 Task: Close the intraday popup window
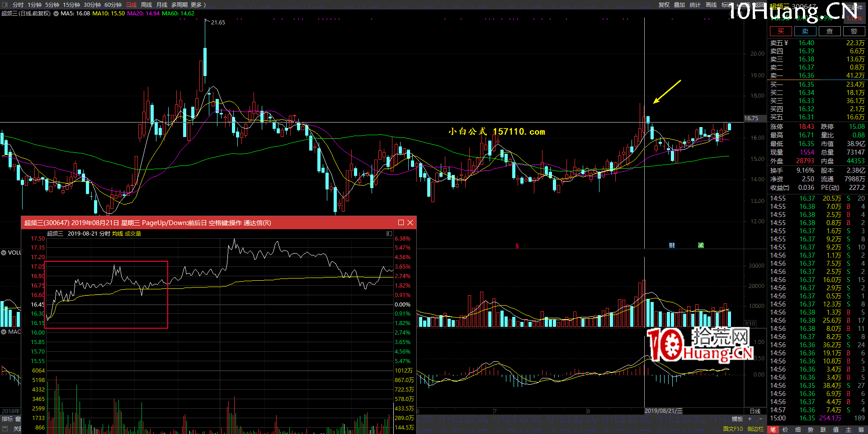[410, 222]
